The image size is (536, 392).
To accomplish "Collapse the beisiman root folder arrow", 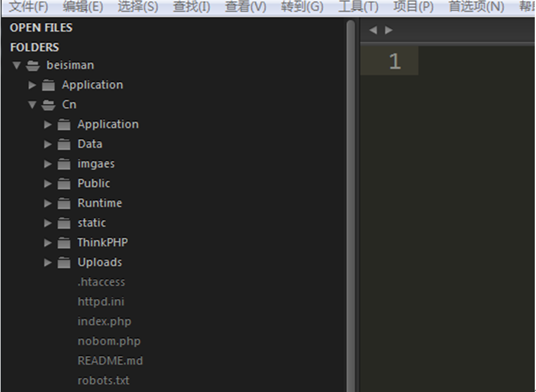I will (x=16, y=66).
